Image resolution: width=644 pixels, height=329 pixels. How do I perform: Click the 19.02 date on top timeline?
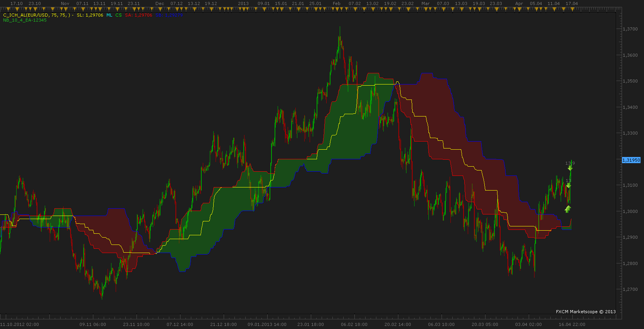tap(390, 3)
